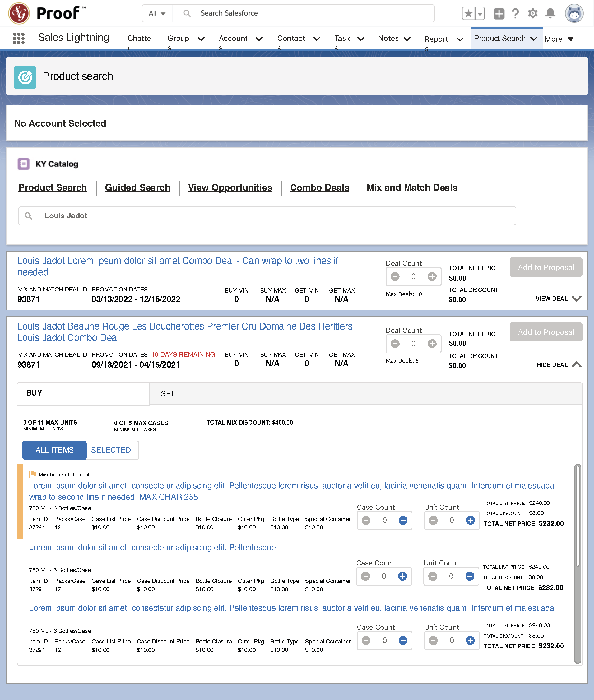
Task: Open the user avatar profile menu
Action: click(574, 13)
